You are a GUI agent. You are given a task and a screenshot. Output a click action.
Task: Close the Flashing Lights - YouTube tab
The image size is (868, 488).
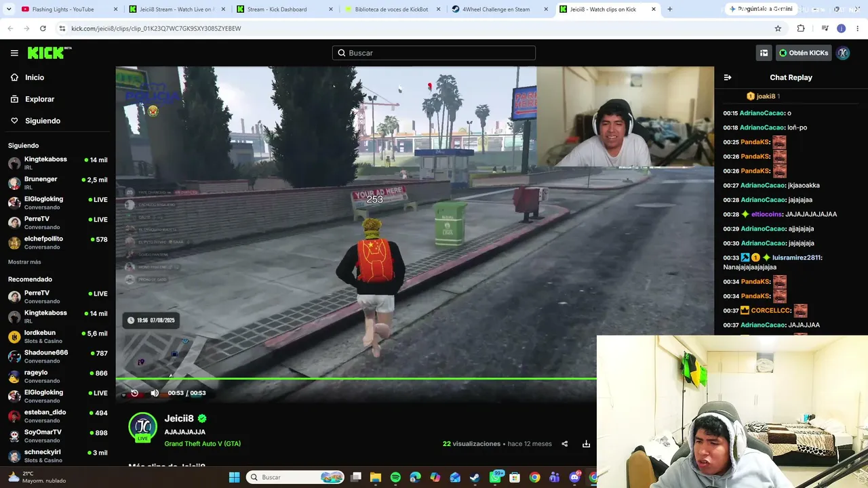coord(115,9)
